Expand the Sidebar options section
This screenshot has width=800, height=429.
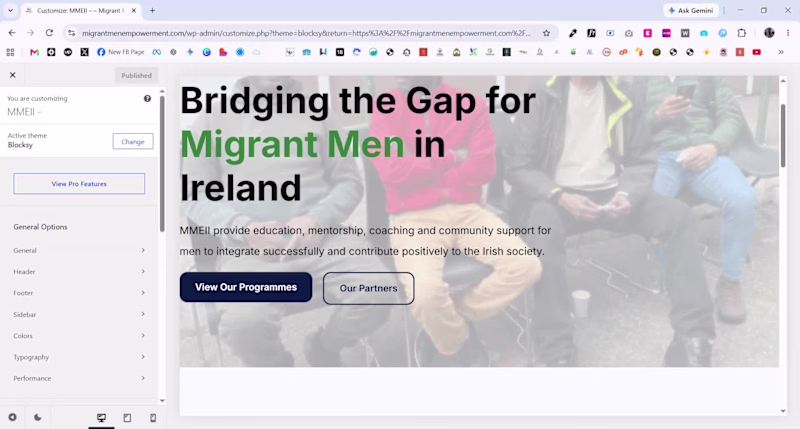(x=79, y=315)
